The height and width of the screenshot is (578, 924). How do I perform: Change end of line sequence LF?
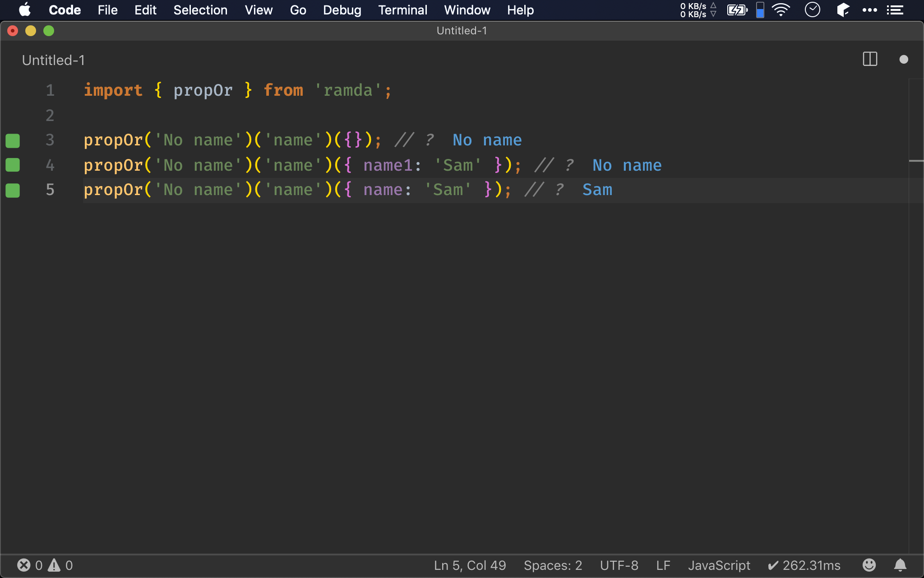coord(663,565)
